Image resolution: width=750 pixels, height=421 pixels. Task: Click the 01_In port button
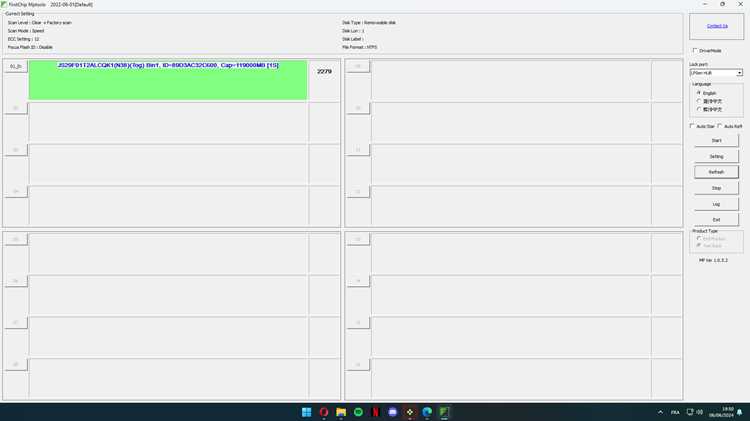[16, 66]
